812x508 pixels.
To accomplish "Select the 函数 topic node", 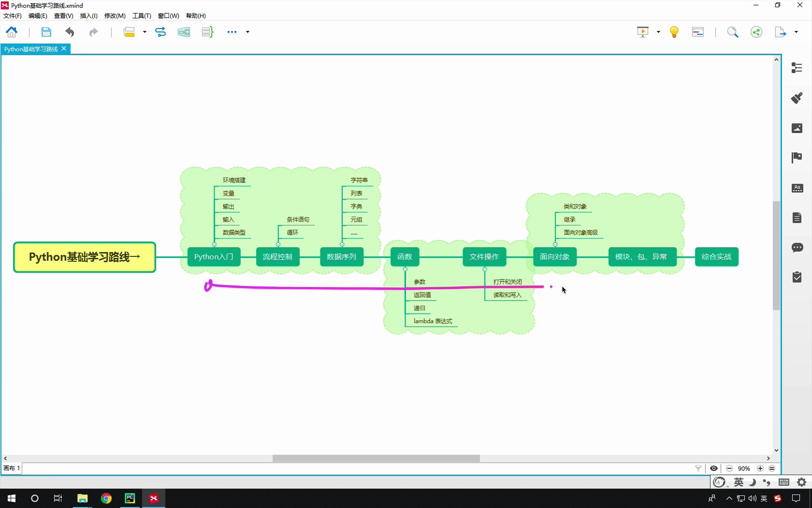I will (x=405, y=257).
